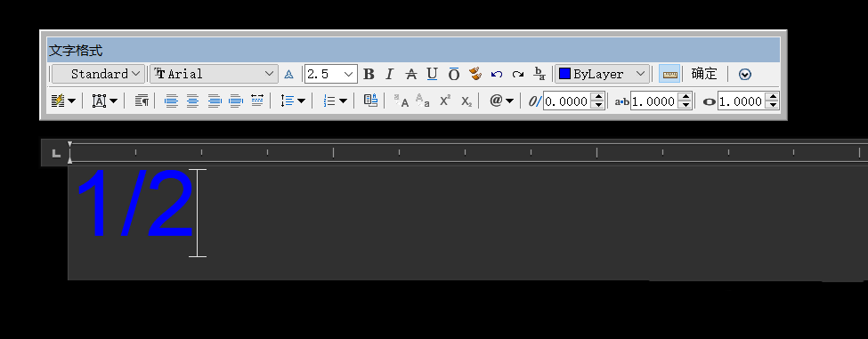Center align the text
Screen dimensions: 868x339
(x=192, y=101)
